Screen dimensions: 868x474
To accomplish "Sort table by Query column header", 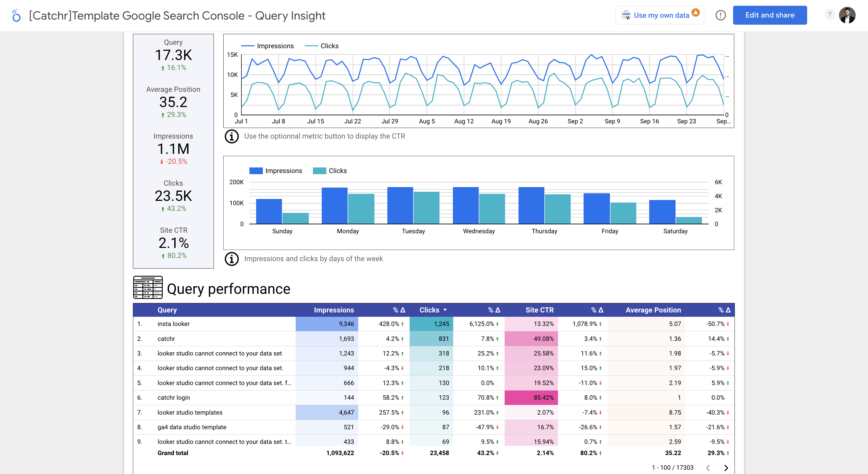I will point(167,310).
